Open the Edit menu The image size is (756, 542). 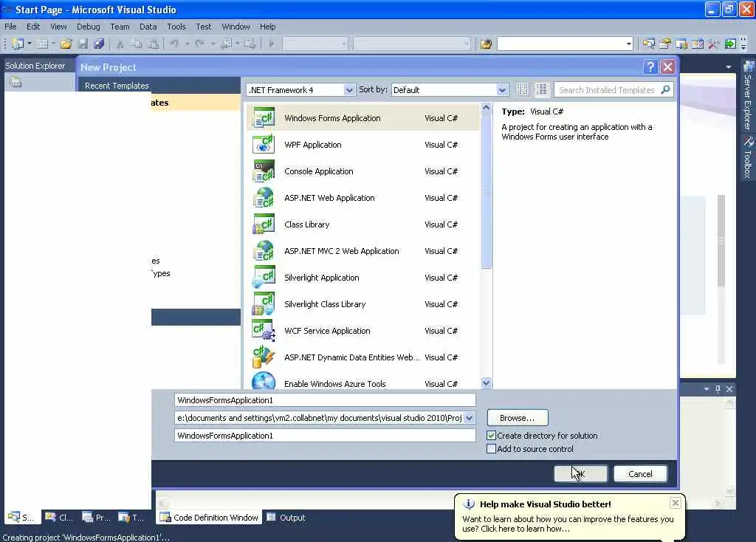pos(33,27)
